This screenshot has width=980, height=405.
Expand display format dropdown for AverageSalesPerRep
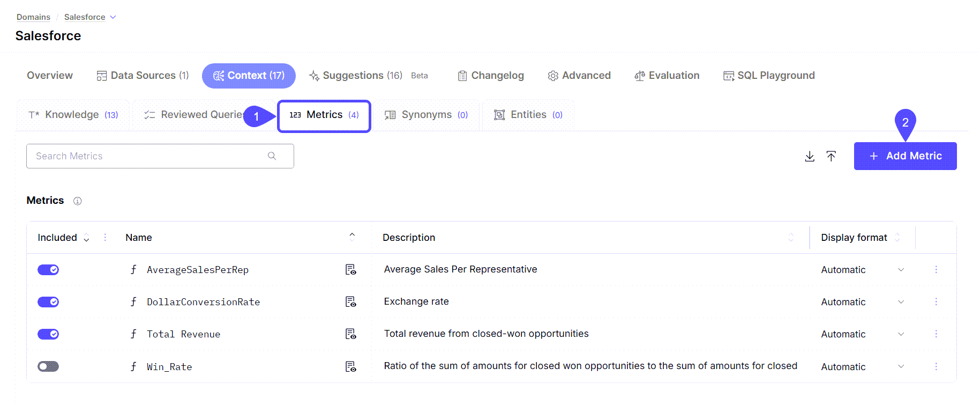coord(901,270)
